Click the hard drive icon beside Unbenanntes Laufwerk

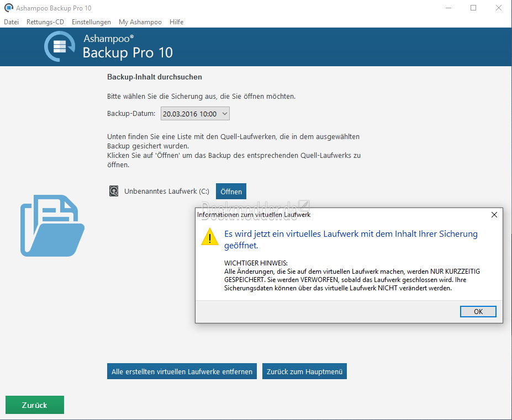(114, 191)
